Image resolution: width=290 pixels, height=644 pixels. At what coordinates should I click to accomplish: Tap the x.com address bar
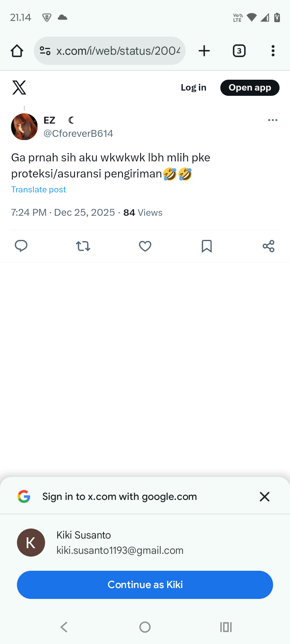pyautogui.click(x=118, y=51)
